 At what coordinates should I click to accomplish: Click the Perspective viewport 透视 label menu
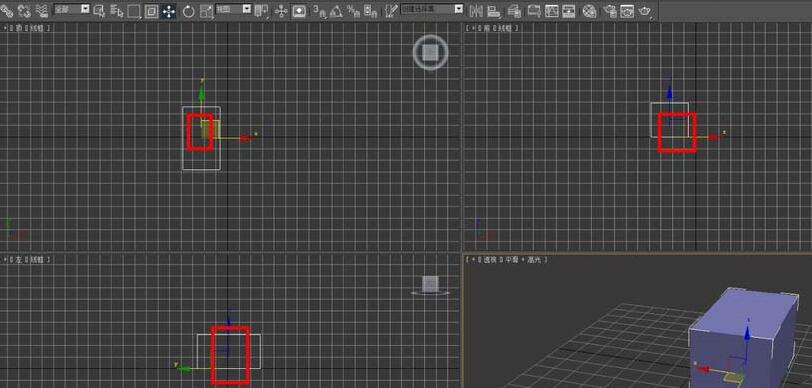tap(490, 260)
